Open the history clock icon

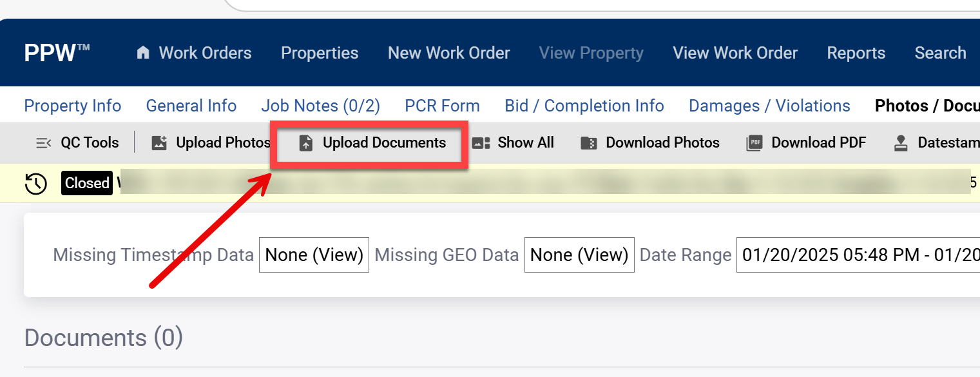36,184
